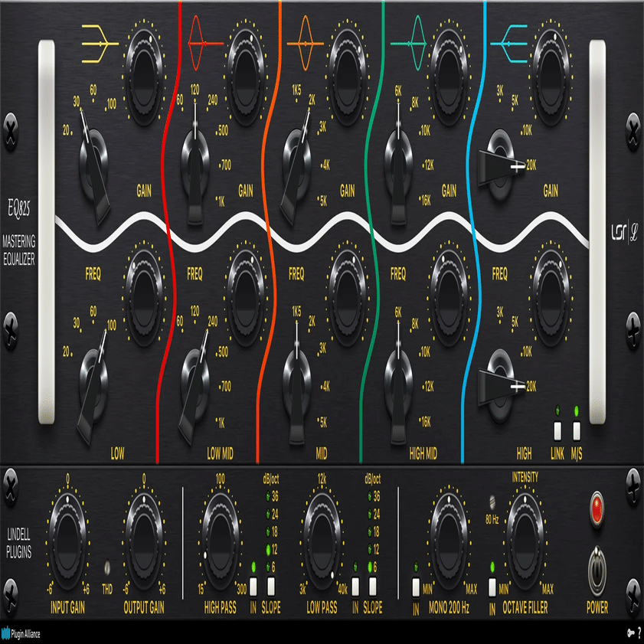Click the lower row LOW MID gain knob
This screenshot has width=644, height=644.
246,298
